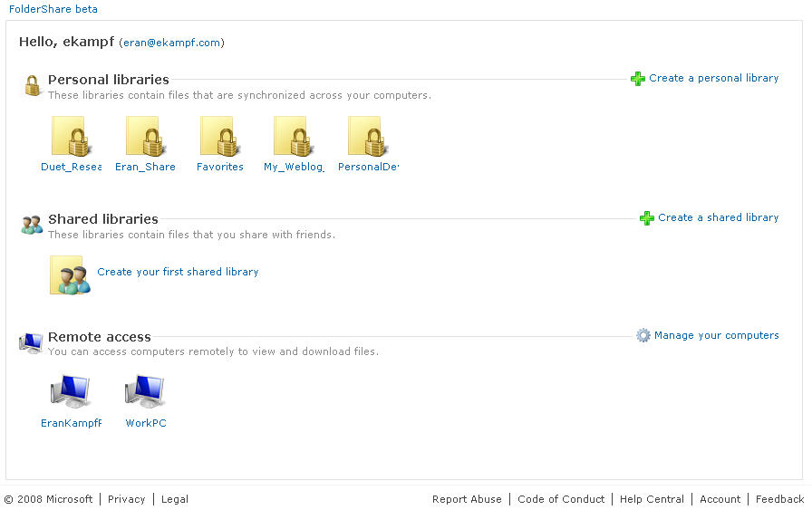Open the Eran_Share locked folder icon

click(x=146, y=136)
